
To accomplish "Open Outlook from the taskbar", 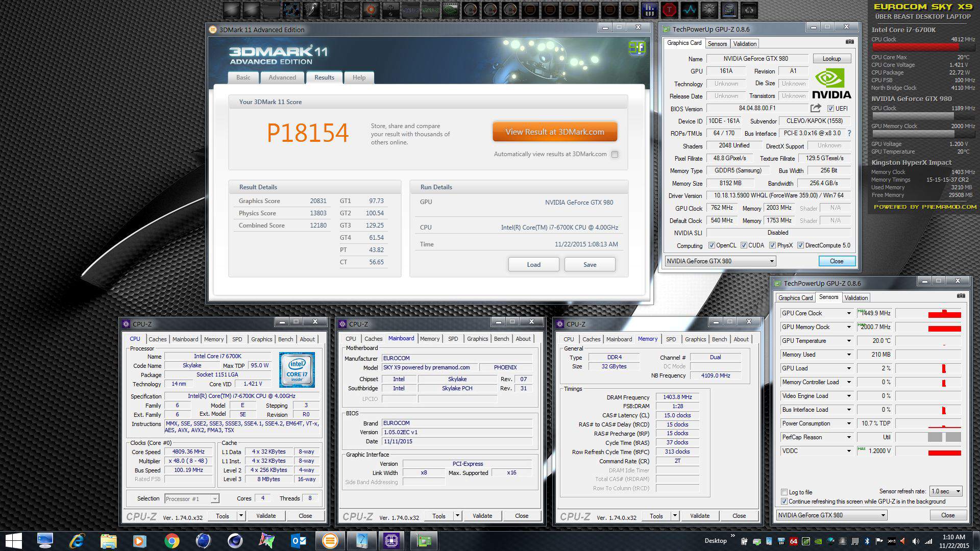I will click(x=298, y=541).
